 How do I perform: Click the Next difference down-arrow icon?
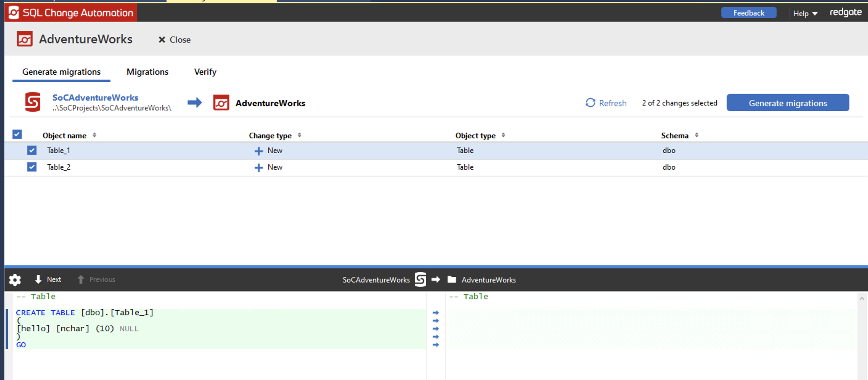[x=38, y=279]
